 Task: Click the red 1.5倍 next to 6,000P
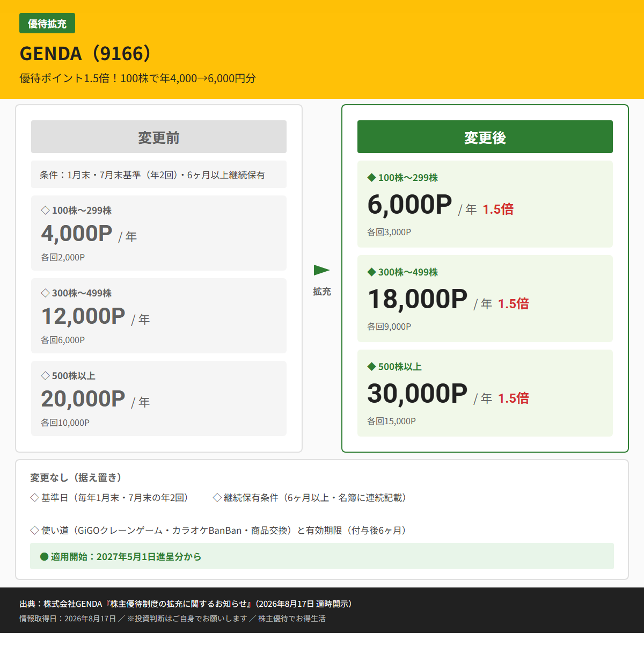point(498,209)
